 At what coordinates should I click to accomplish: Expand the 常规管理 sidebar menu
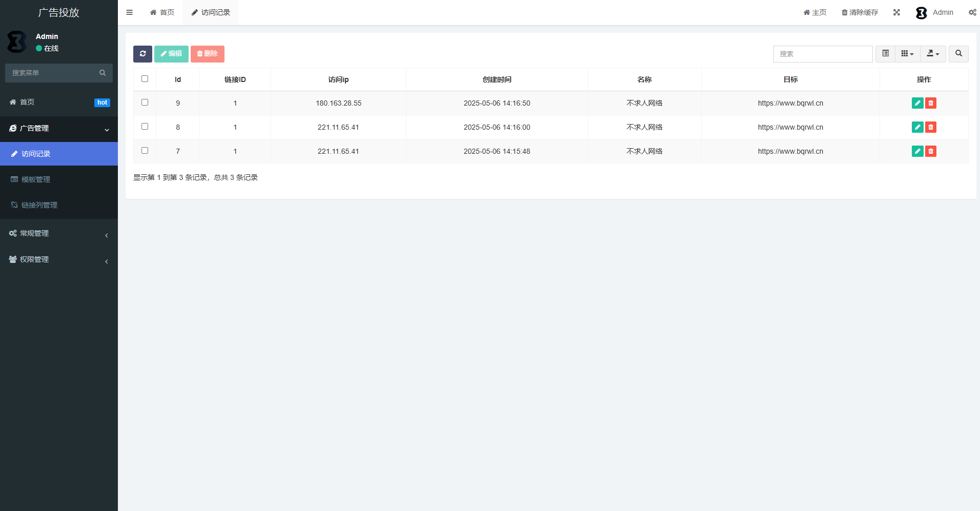coord(59,234)
